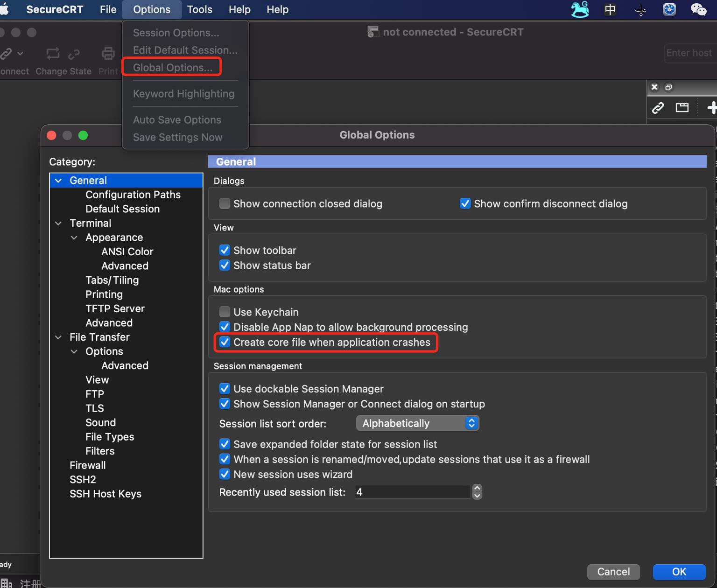This screenshot has height=588, width=717.
Task: Click the airplane-shaped menu bar icon
Action: tap(640, 9)
